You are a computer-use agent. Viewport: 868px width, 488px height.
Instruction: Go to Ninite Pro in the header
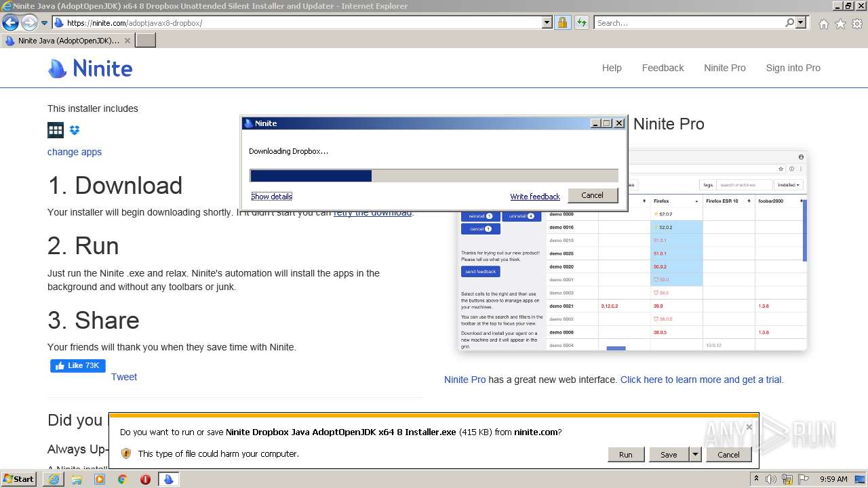pyautogui.click(x=724, y=68)
